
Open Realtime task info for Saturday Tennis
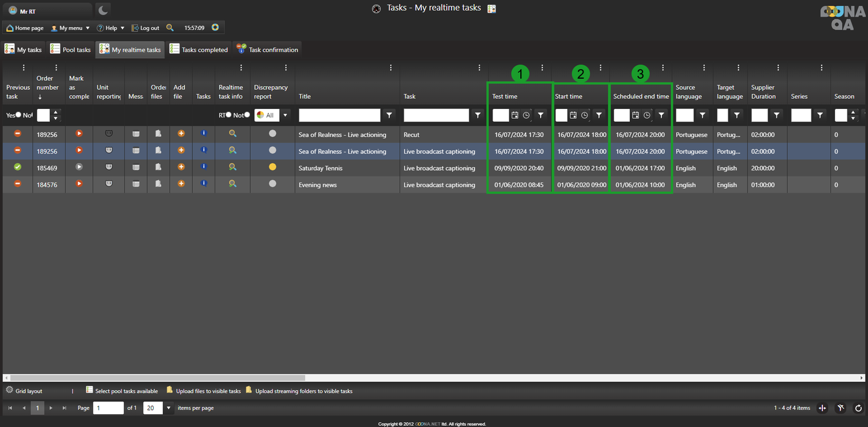click(x=232, y=167)
